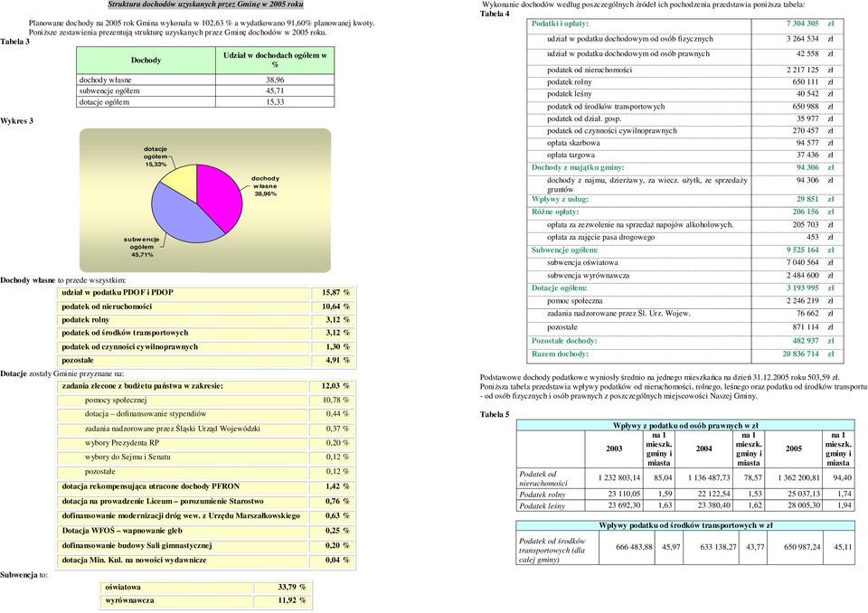Select the amount "650 987,24"
Viewport: 868px width, 613px height.
(x=802, y=547)
